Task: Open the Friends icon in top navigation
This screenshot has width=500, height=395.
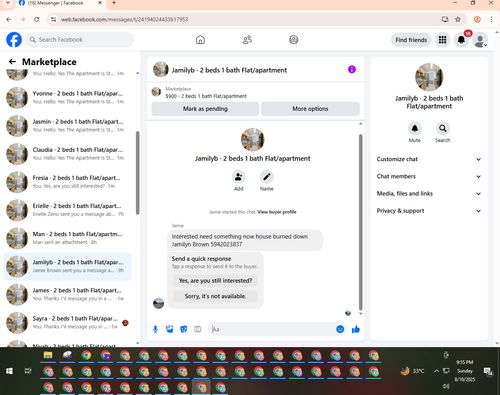Action: pos(247,40)
